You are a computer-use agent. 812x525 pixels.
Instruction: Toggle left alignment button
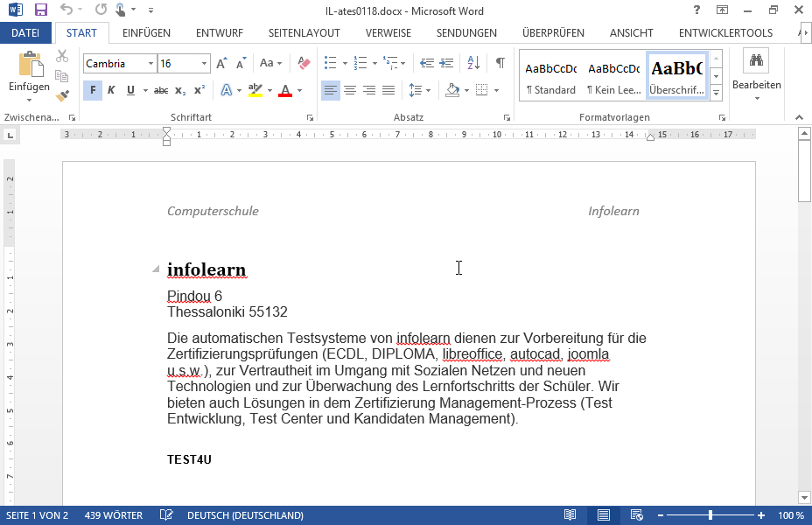[331, 91]
